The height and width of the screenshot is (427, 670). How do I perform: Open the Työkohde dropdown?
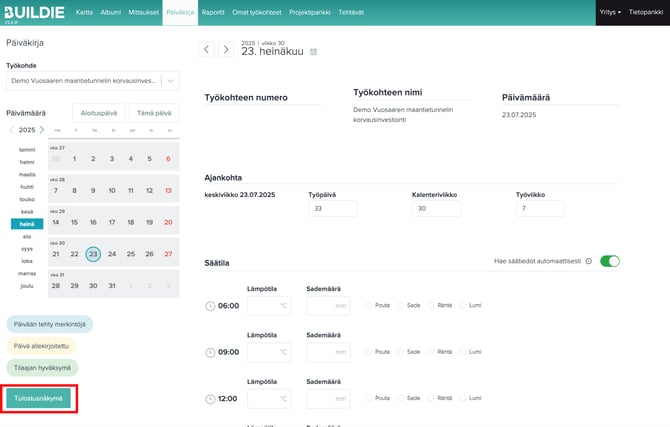92,82
